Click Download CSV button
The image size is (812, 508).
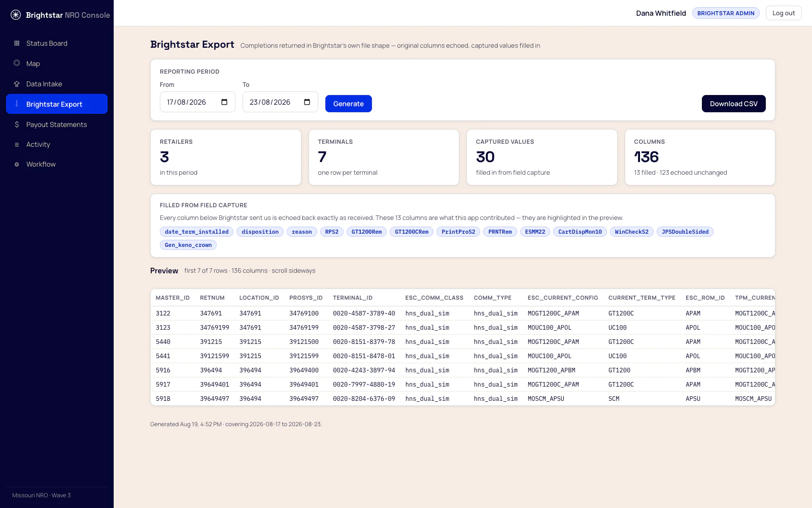coord(734,104)
